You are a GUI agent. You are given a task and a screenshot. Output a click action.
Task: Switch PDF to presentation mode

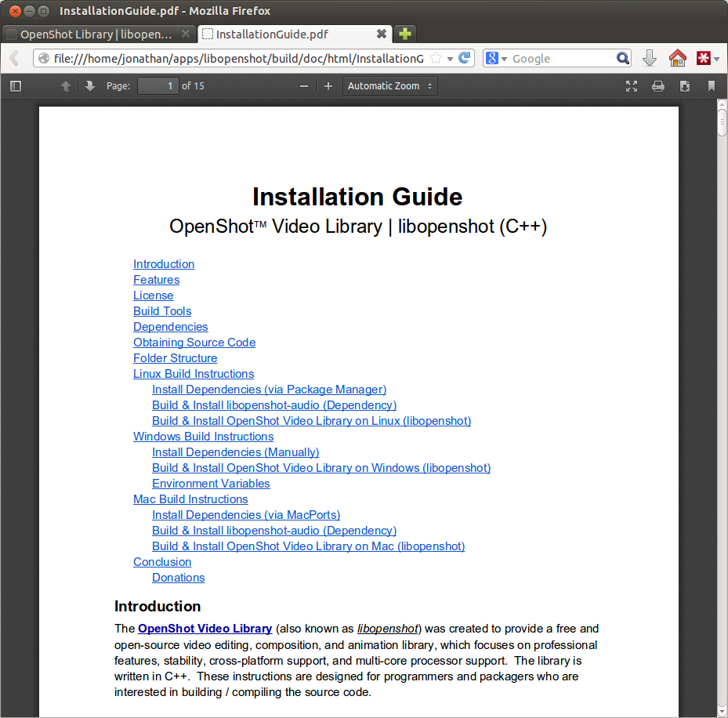click(632, 86)
